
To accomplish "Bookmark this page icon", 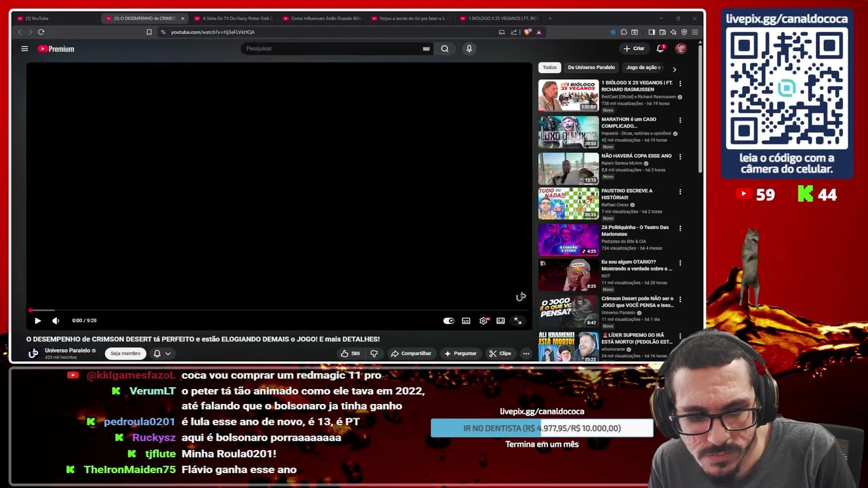I will click(x=149, y=32).
